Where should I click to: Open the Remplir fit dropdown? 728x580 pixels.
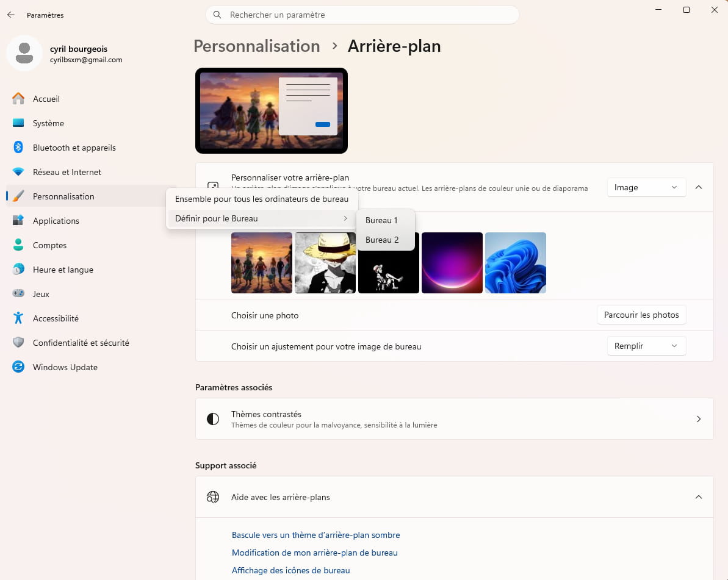point(646,346)
